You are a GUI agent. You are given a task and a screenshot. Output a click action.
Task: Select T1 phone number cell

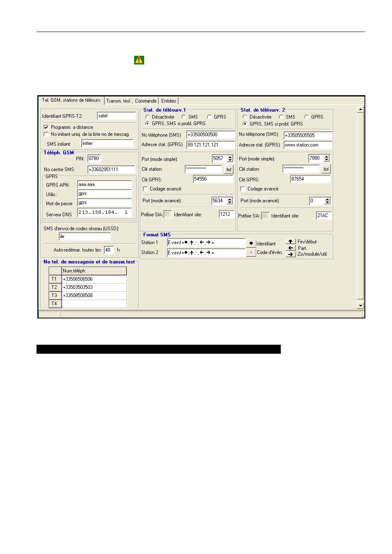click(94, 279)
